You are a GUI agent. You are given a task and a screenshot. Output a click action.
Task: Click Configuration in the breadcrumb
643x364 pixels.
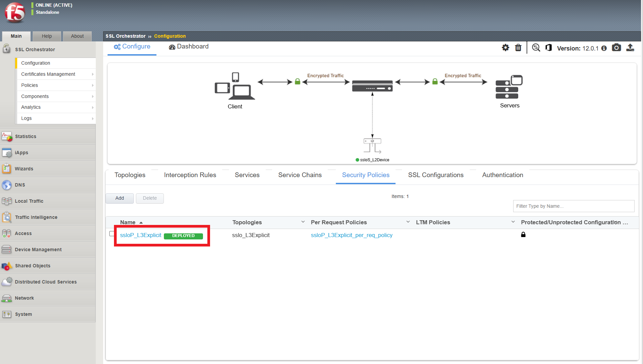point(170,36)
